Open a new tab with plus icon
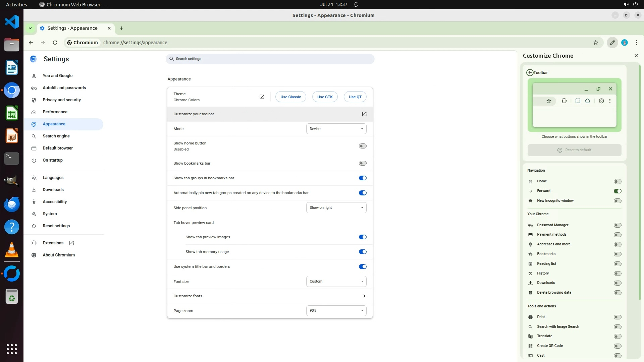644x362 pixels. pyautogui.click(x=121, y=28)
